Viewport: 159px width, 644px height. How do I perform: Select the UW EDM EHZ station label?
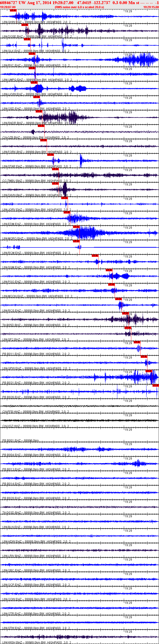coord(36,224)
